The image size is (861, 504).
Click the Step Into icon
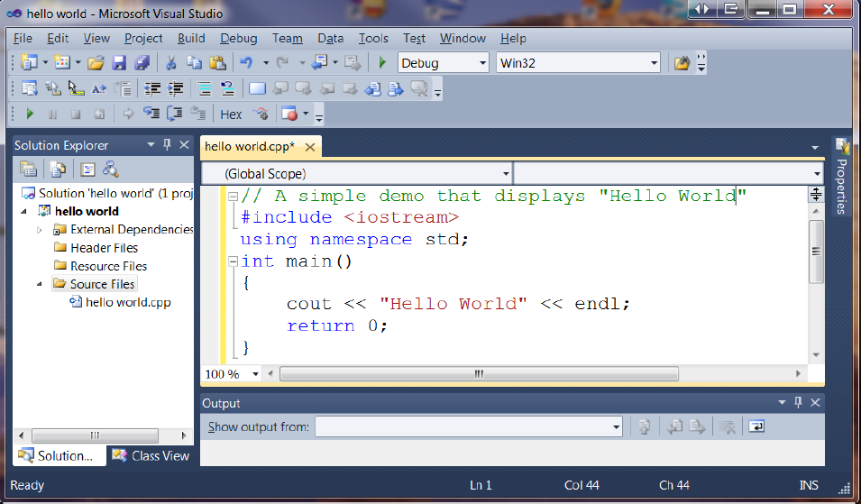click(151, 114)
